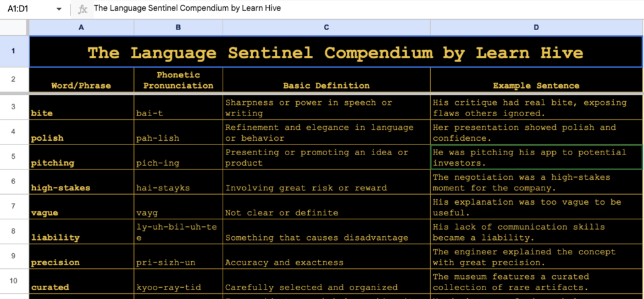
Task: Select cell The engineer explained the concept
Action: click(x=536, y=256)
